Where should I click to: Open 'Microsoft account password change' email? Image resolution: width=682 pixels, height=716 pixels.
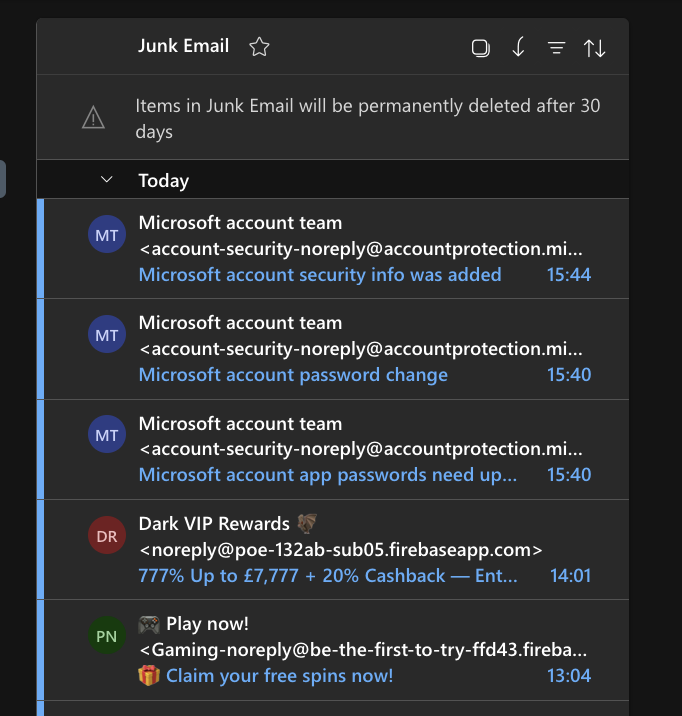[293, 374]
